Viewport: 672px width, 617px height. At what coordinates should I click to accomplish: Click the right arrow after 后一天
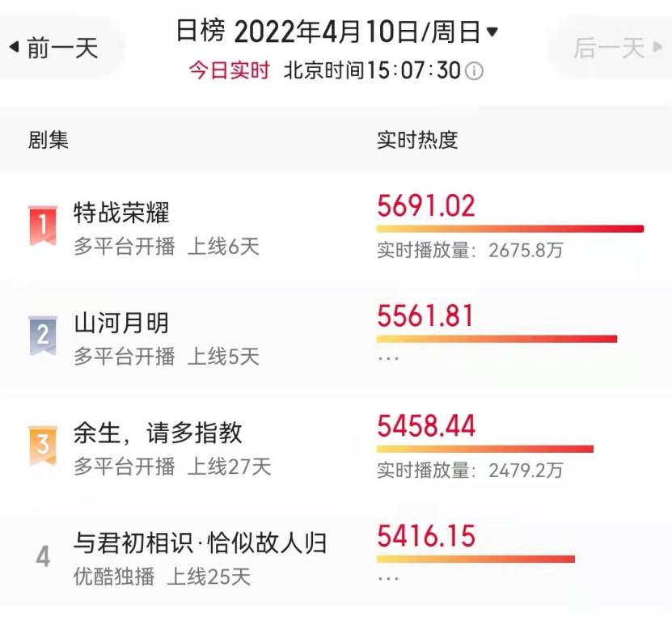pos(657,47)
